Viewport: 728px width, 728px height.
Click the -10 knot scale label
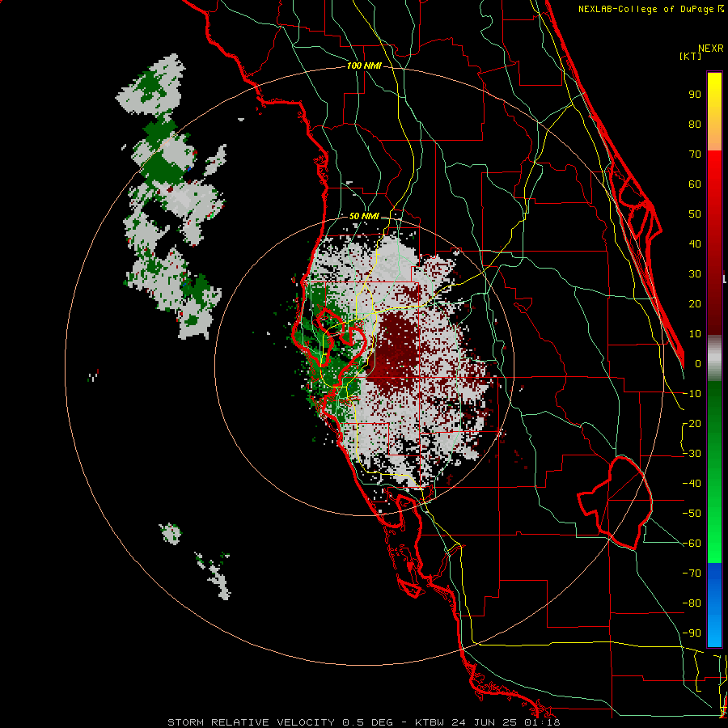[692, 394]
